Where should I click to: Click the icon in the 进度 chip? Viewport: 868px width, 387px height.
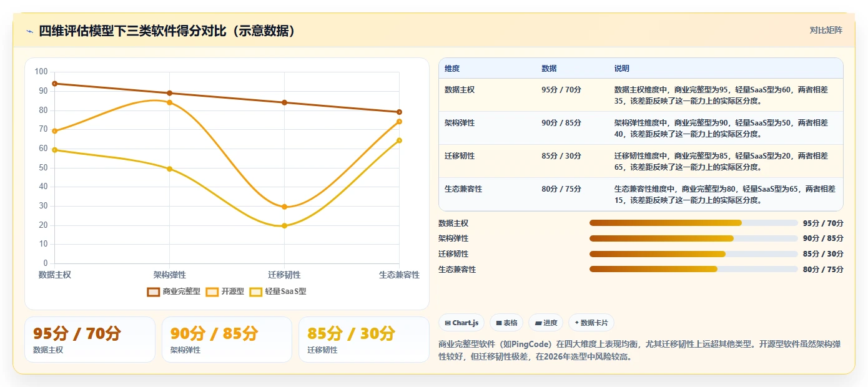click(x=538, y=323)
